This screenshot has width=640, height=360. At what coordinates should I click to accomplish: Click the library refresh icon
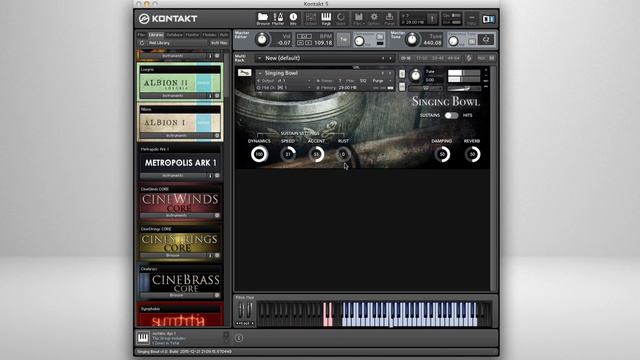click(x=142, y=43)
